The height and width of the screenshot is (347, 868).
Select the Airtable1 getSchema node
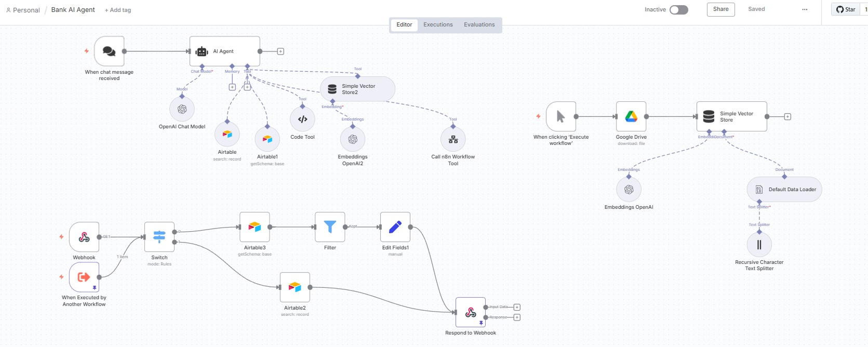(x=268, y=139)
